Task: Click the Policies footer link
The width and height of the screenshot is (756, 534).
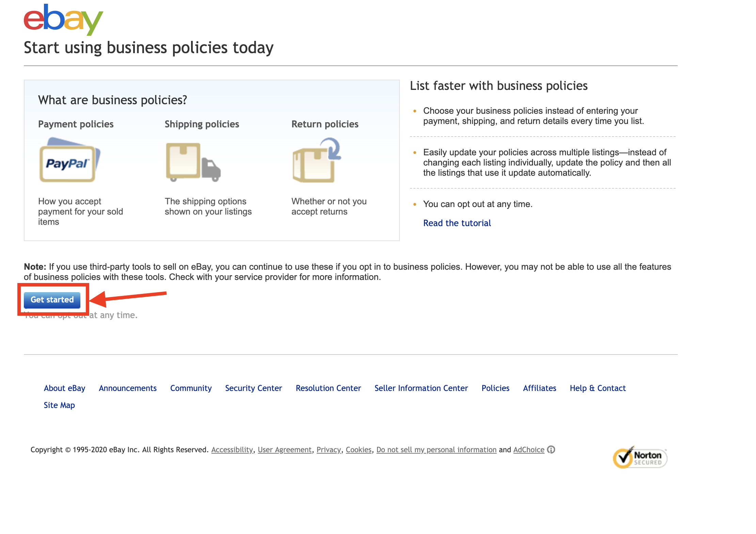Action: [495, 388]
